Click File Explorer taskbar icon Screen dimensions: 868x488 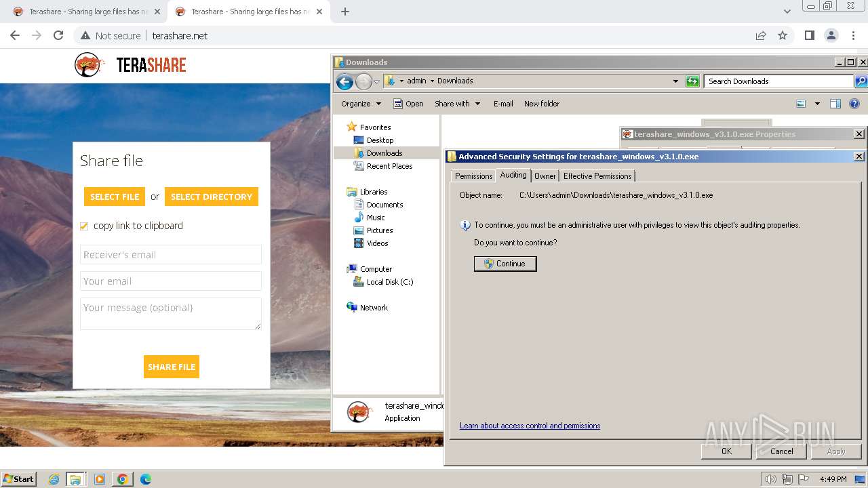click(75, 479)
